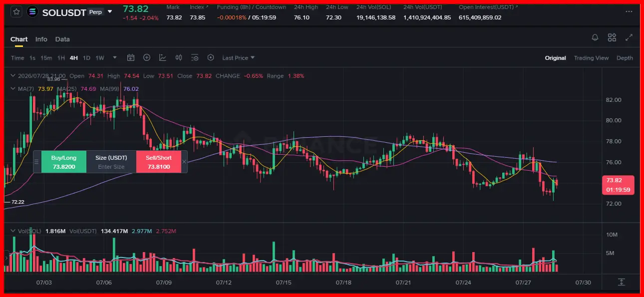644x297 pixels.
Task: Click the MA(99) value 76.02
Action: 131,88
